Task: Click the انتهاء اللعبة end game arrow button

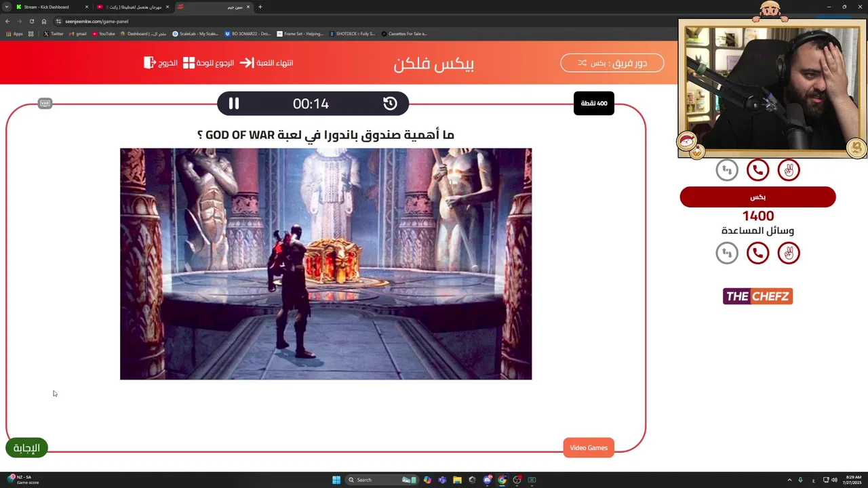Action: (x=267, y=63)
